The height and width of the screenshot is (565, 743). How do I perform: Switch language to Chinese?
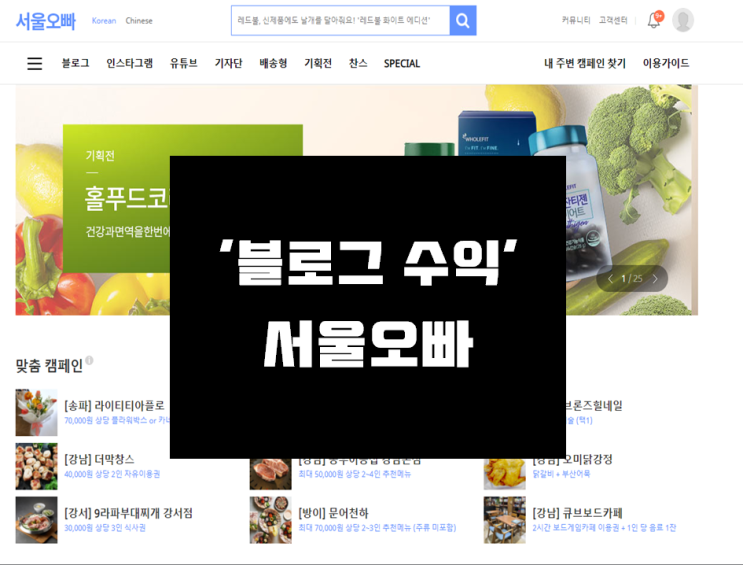(x=139, y=21)
